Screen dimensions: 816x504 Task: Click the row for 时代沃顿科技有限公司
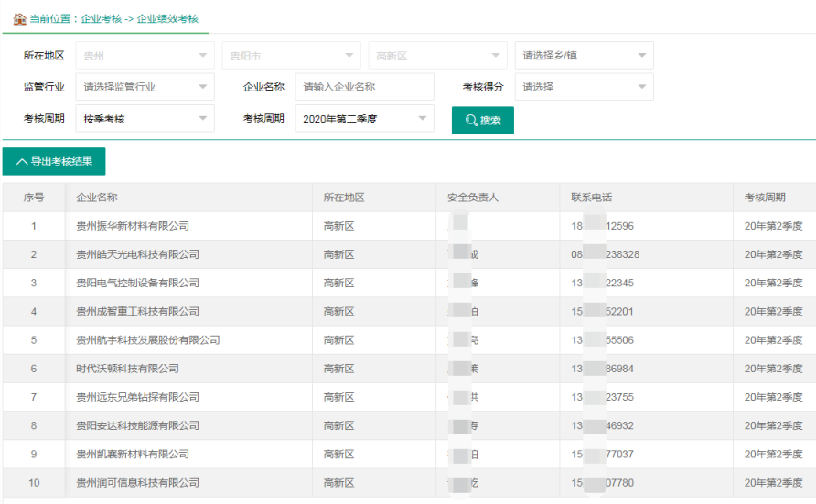[127, 369]
